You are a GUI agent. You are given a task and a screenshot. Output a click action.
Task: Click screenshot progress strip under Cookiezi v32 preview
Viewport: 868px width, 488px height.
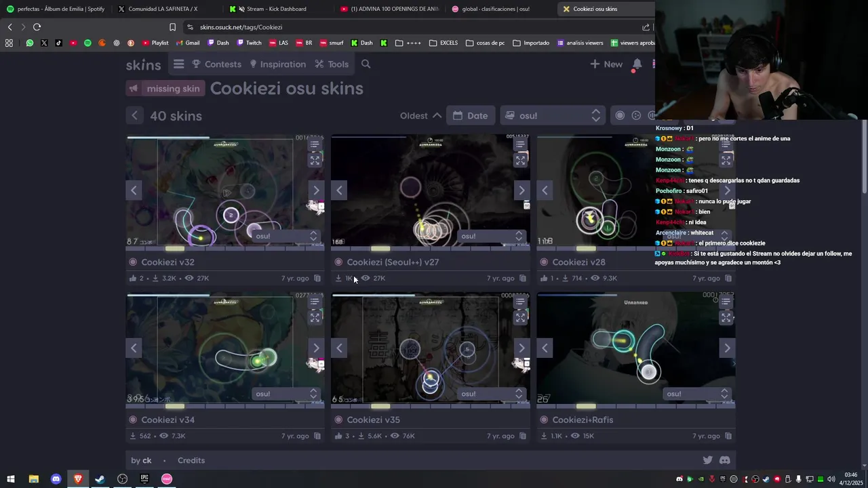tap(225, 249)
